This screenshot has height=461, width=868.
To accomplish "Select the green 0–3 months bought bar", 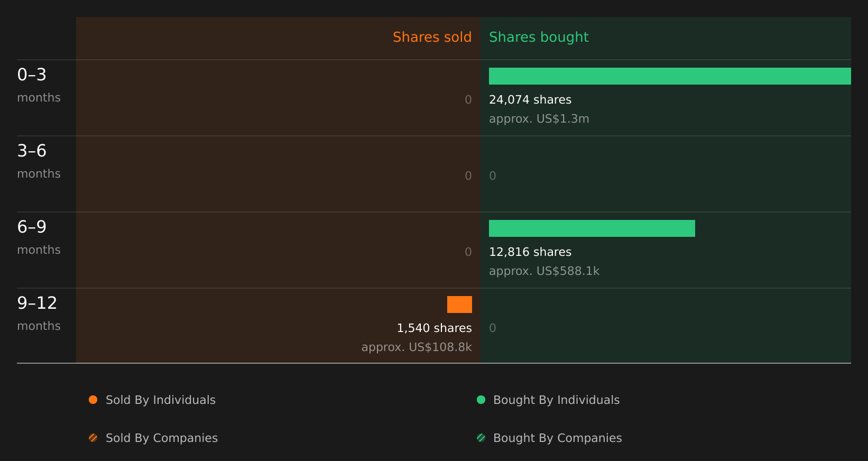I will tap(670, 76).
